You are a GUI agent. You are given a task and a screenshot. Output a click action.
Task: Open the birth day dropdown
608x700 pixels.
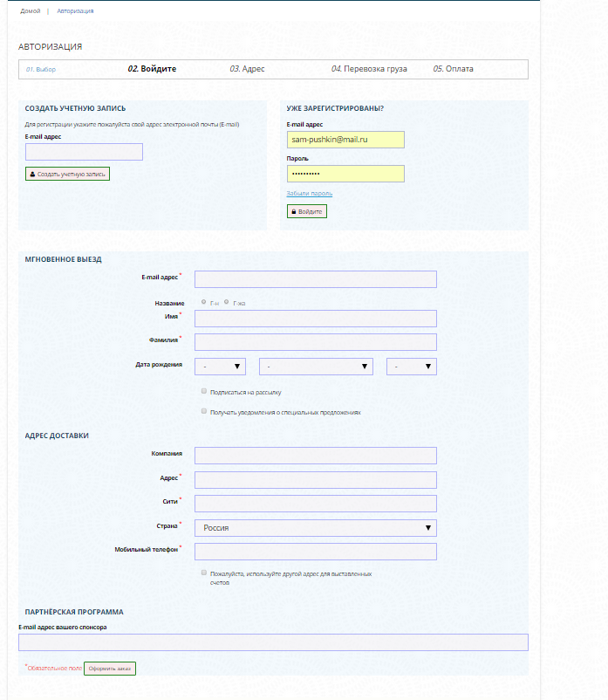tap(220, 367)
